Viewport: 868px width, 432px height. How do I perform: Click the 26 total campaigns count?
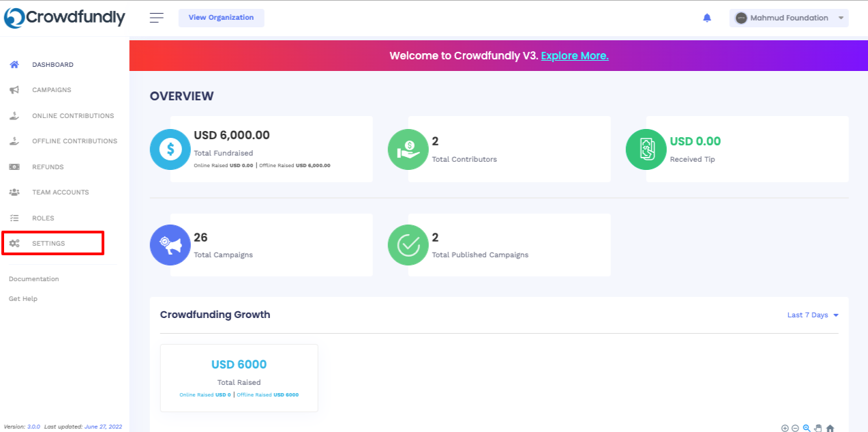point(200,237)
